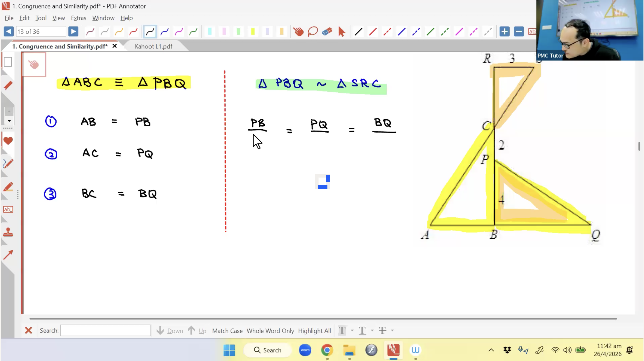Viewport: 644px width, 361px height.
Task: Select the Marker tool in sidebar
Action: click(x=8, y=187)
